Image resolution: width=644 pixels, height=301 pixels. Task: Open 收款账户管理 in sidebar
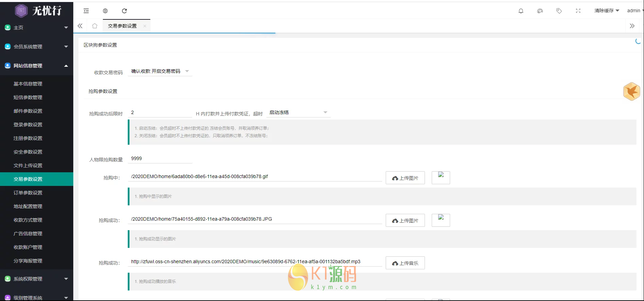[36, 247]
